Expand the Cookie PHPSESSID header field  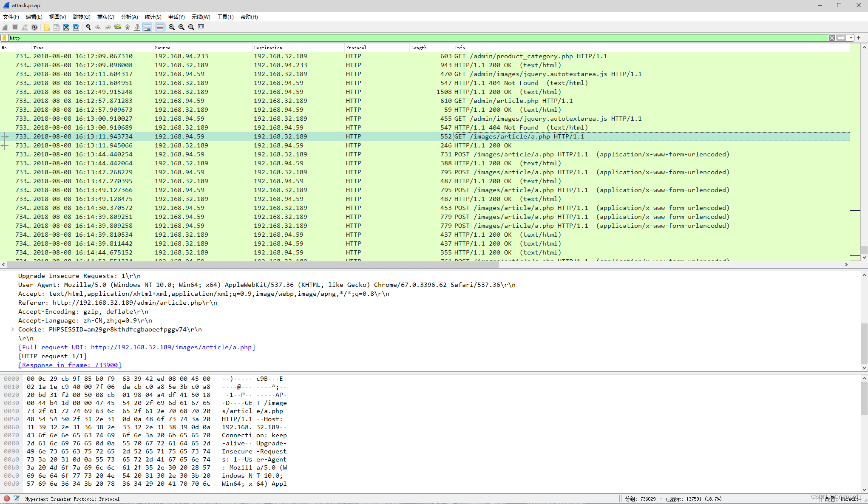pos(12,329)
